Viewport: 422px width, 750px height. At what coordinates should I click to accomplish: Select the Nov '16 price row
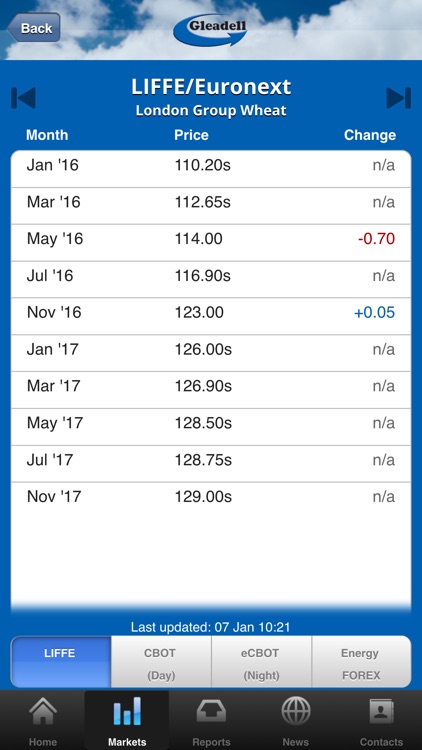211,312
